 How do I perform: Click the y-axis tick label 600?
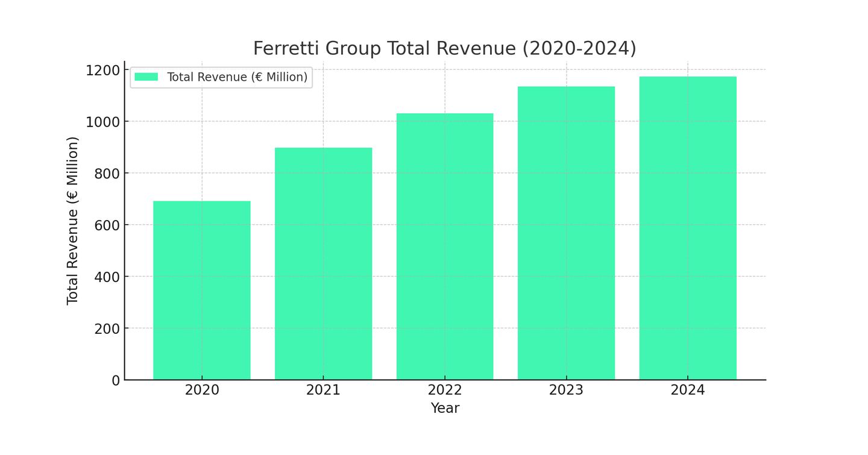pyautogui.click(x=107, y=225)
